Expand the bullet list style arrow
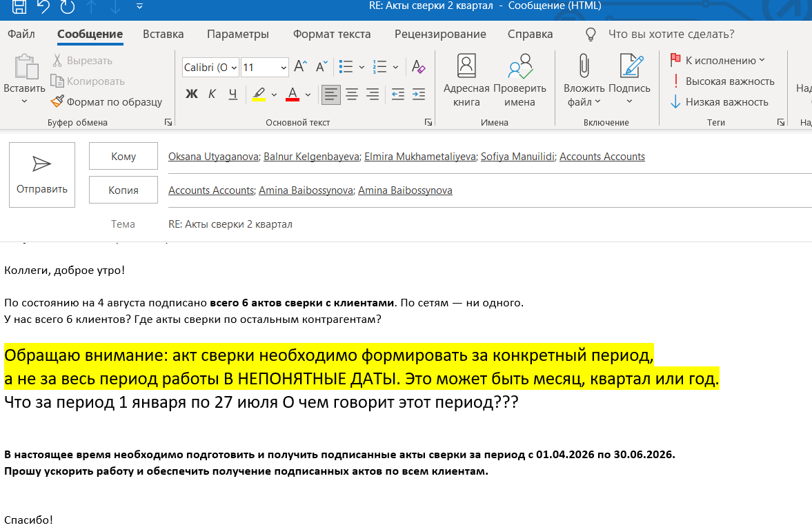812x532 pixels. 362,67
